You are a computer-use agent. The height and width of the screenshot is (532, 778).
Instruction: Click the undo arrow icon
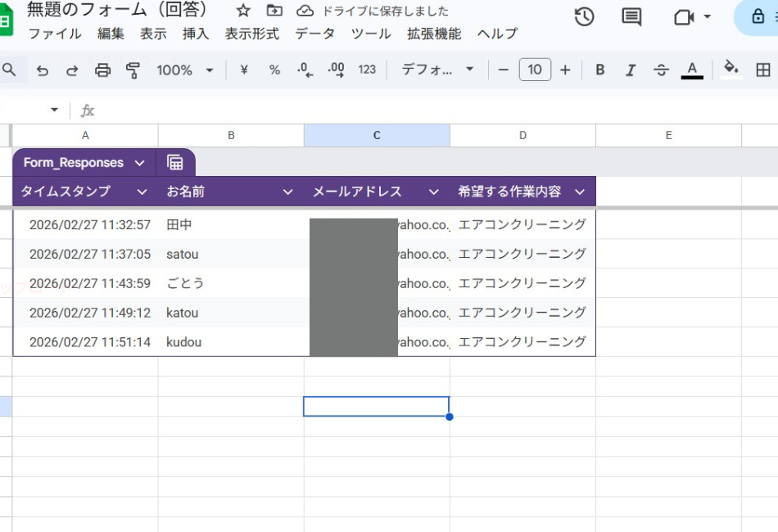tap(43, 70)
